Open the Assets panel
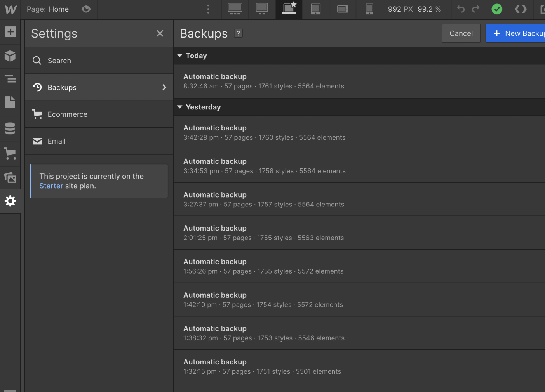Image resolution: width=545 pixels, height=392 pixels. [x=10, y=177]
